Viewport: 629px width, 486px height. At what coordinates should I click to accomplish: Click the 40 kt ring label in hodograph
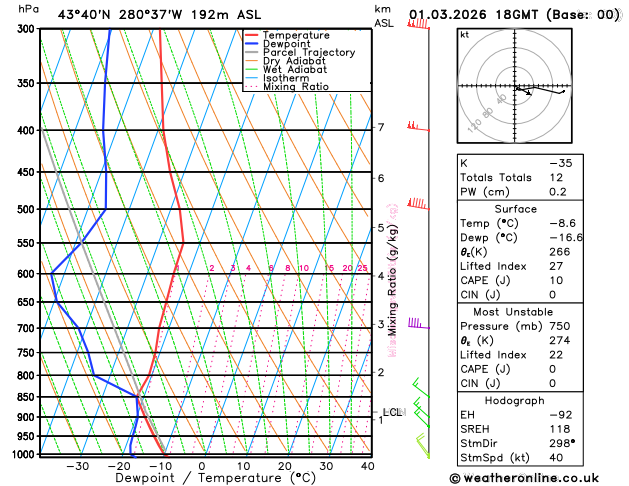pos(501,99)
